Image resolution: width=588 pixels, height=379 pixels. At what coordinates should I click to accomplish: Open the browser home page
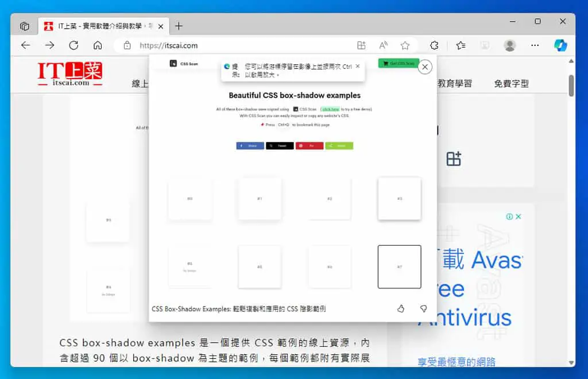pos(98,45)
